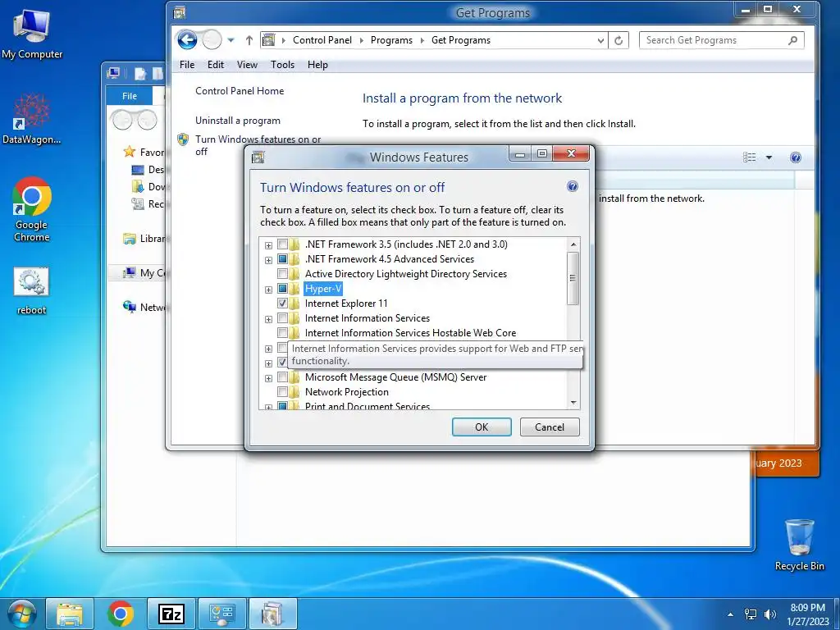Toggle the Hyper-V checkbox

pyautogui.click(x=282, y=289)
